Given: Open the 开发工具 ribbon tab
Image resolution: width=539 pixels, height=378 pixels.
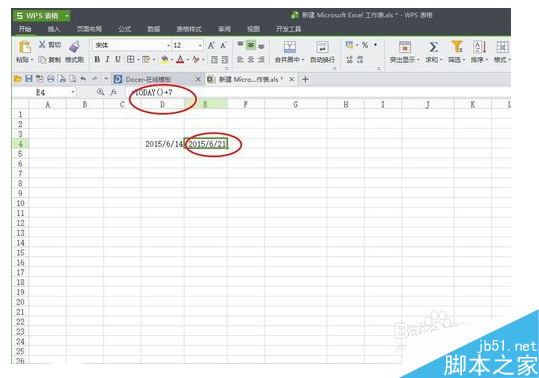Looking at the screenshot, I should coord(288,29).
